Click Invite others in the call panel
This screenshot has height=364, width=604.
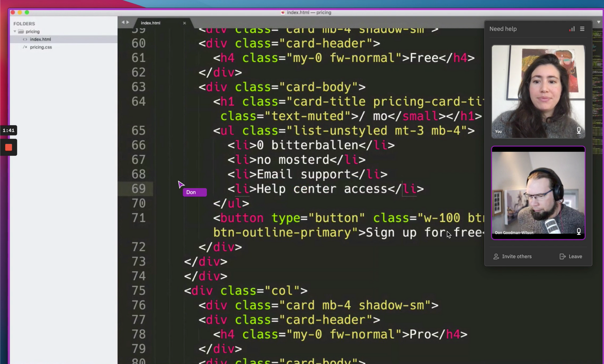[x=517, y=256]
